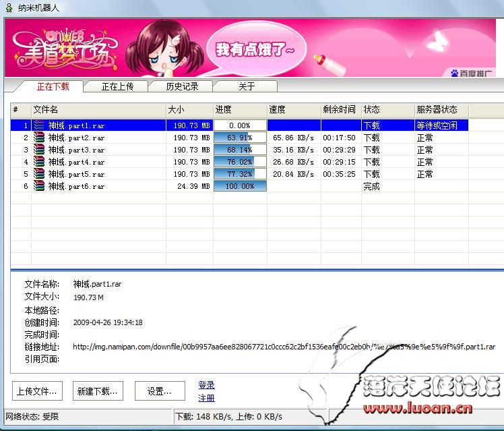Sort by the 大小 column header

click(189, 110)
